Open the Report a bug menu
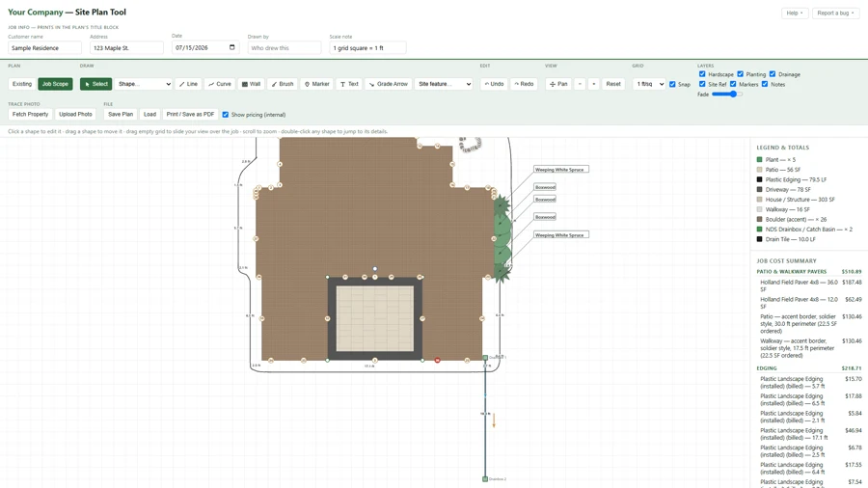Screen dimensions: 868x488 835,13
